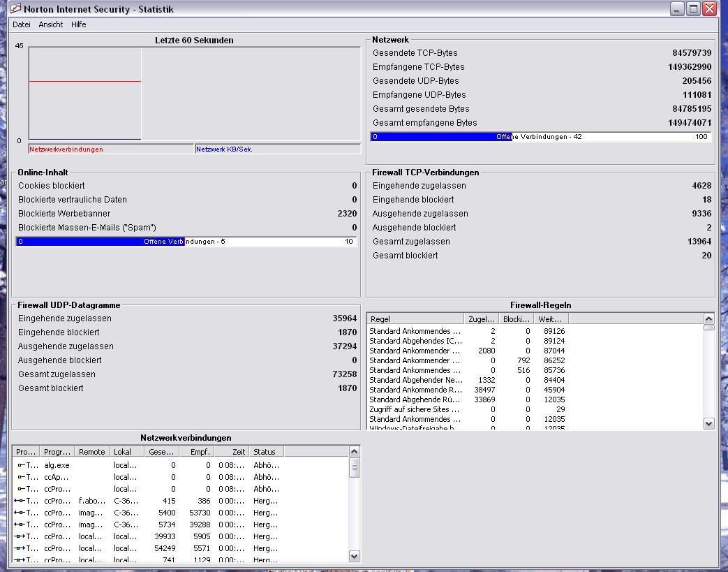Click the UDP Gesamt zugelassen value 73258

click(345, 374)
